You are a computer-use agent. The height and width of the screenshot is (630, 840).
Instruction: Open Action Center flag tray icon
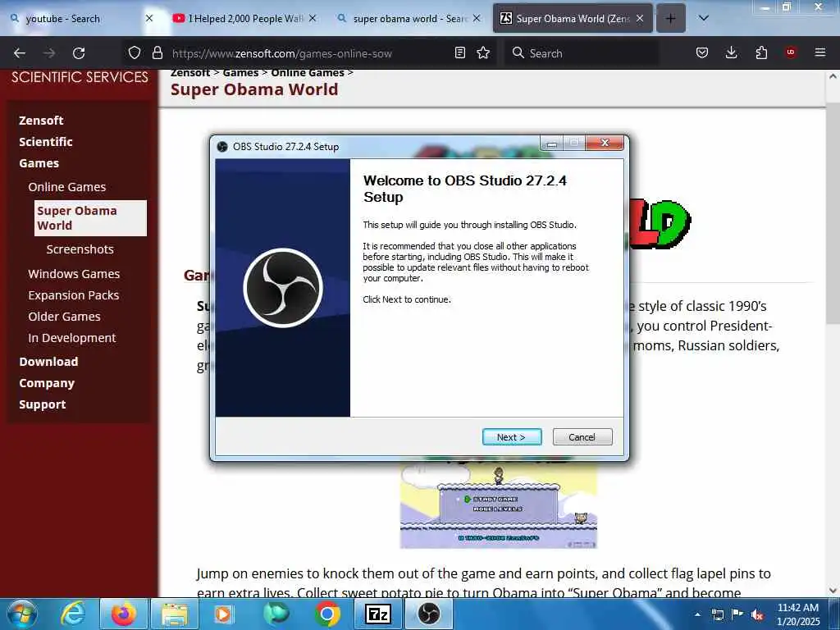[737, 614]
